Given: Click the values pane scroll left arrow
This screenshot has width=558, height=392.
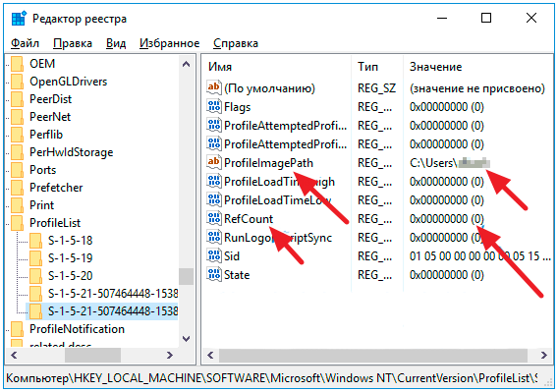Looking at the screenshot, I should point(210,355).
